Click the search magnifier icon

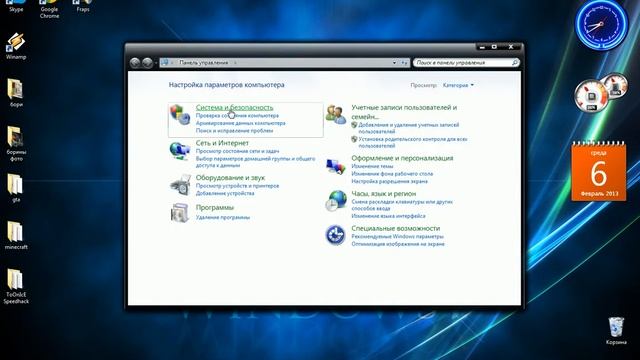(515, 62)
